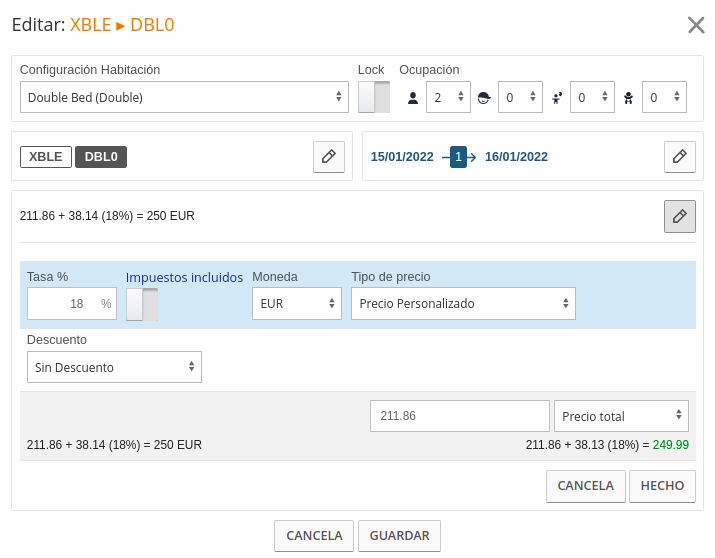This screenshot has width=715, height=558.
Task: Click the child occupancy icon
Action: click(x=557, y=98)
